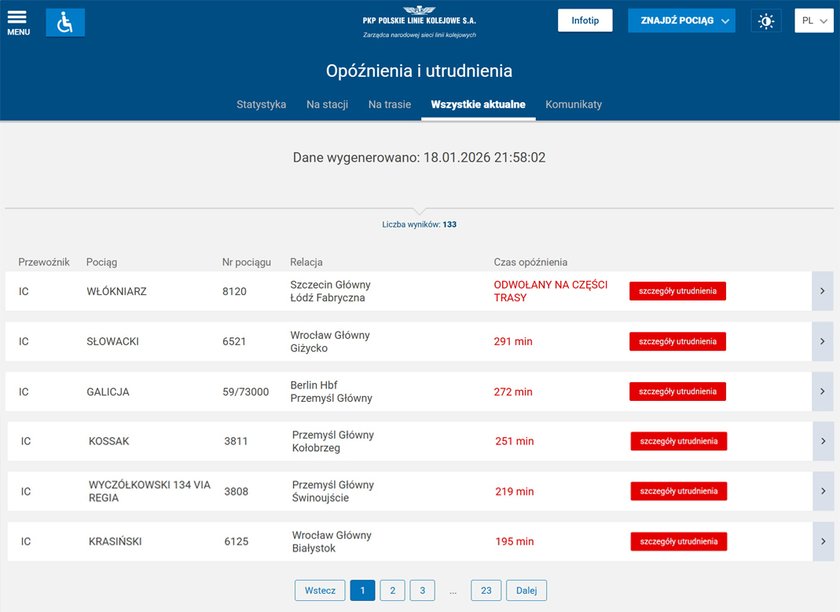This screenshot has width=840, height=612.
Task: Open the hamburger MENU icon
Action: point(18,22)
